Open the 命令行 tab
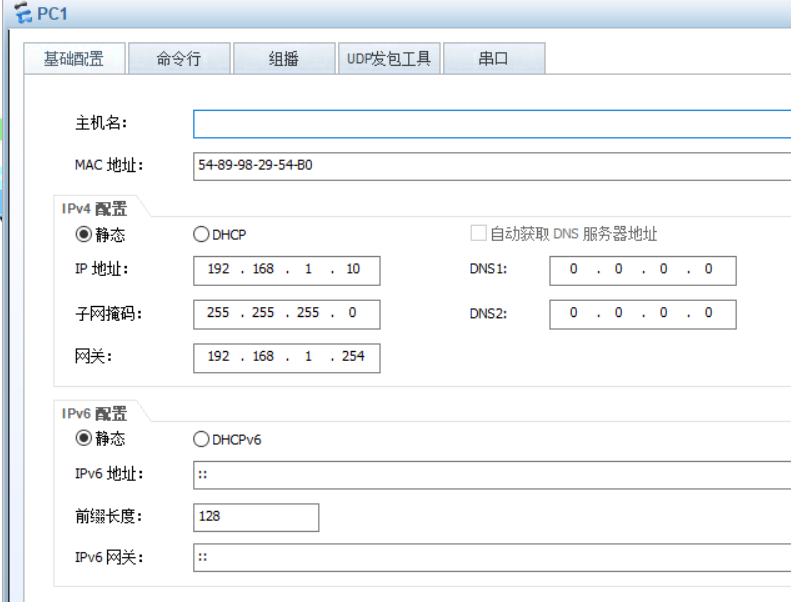 click(179, 59)
